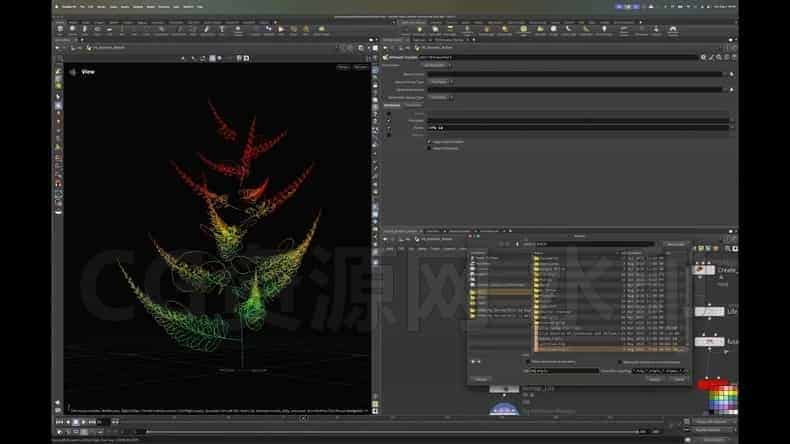Open the dropdown under node name field
Screen dimensions: 790x444
coord(436,66)
